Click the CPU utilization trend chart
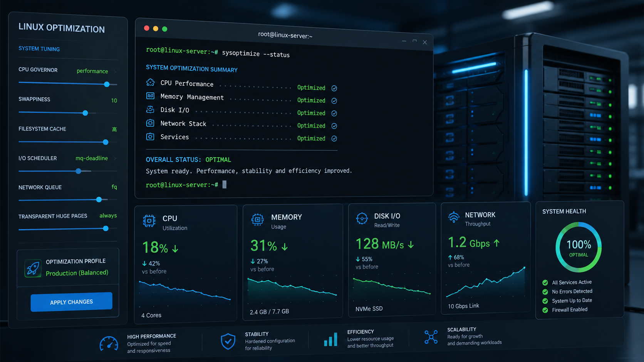The width and height of the screenshot is (644, 362). point(185,290)
